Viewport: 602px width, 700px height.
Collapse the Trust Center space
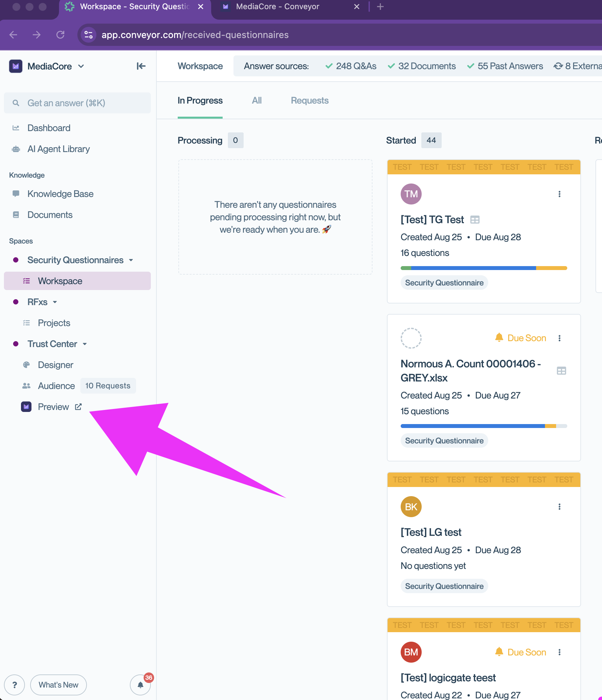[x=85, y=344]
